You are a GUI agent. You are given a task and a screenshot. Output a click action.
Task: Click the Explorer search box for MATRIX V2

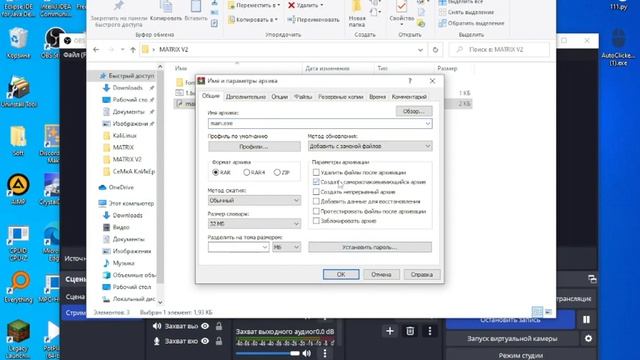pyautogui.click(x=499, y=50)
